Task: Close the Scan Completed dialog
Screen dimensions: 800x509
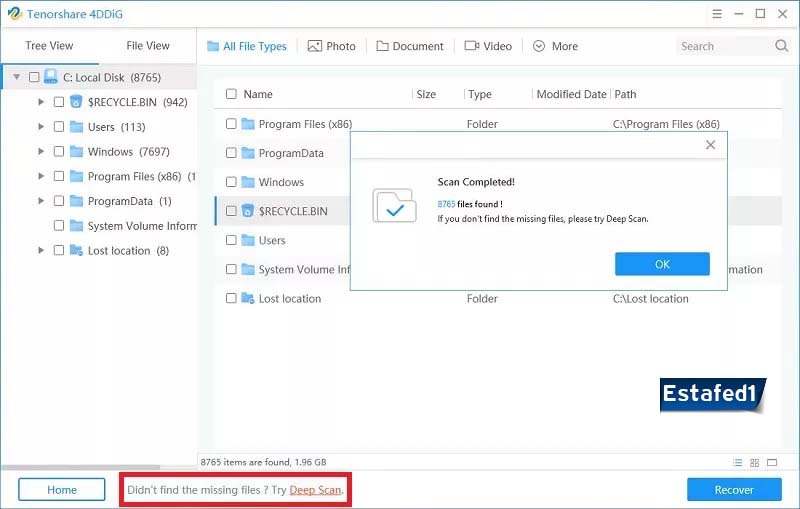Action: point(710,145)
